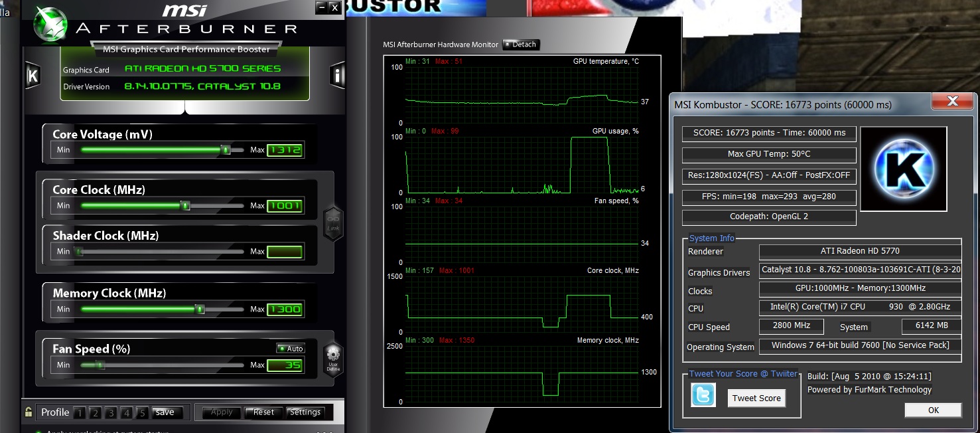Click the Res:1280x1024(FS) settings text
980x433 pixels.
tap(769, 176)
